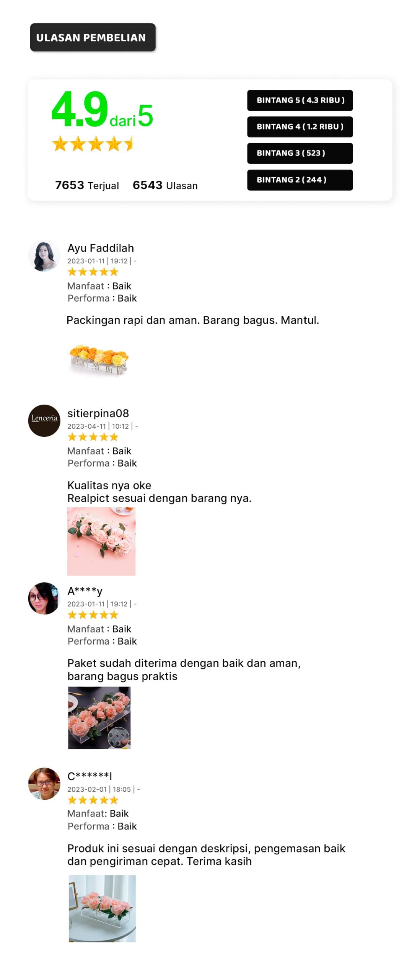View A****y's review photo on dark background
420x980 pixels.
tap(99, 718)
